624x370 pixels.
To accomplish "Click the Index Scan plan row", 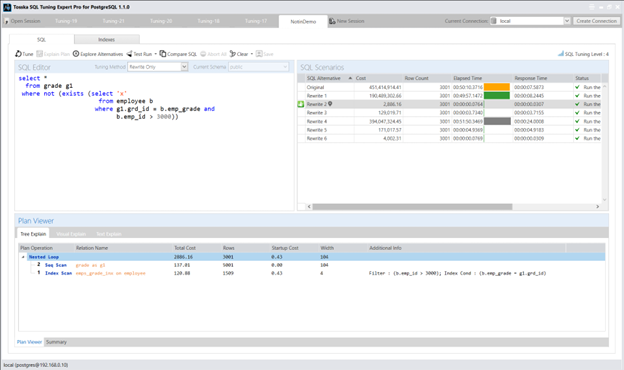I will click(x=312, y=273).
